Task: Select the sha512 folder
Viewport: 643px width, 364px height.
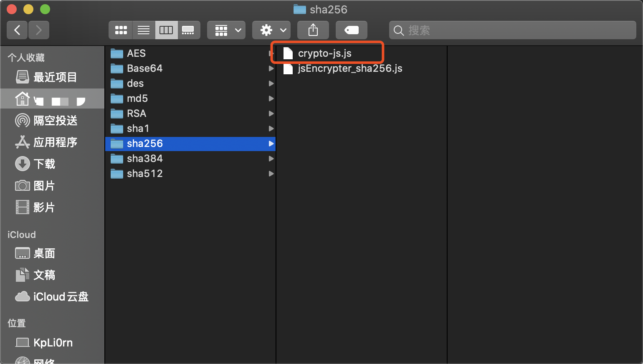Action: point(190,174)
